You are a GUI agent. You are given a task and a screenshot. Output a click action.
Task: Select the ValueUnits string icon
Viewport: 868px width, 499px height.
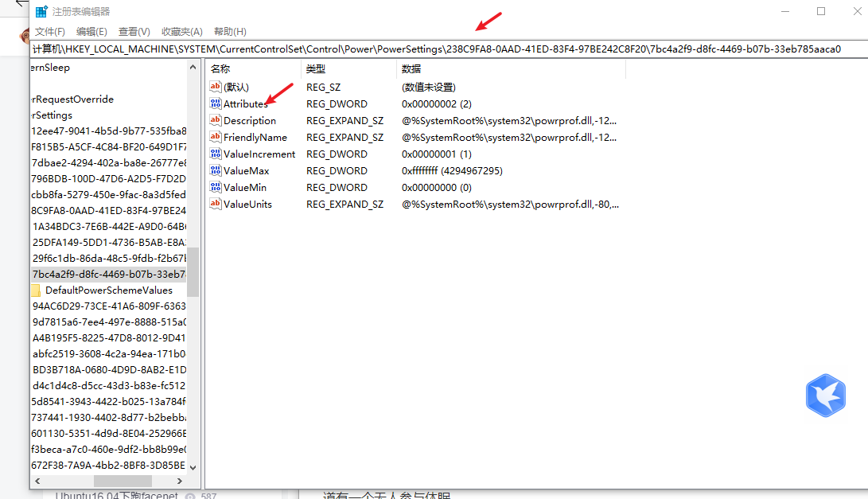tap(216, 203)
